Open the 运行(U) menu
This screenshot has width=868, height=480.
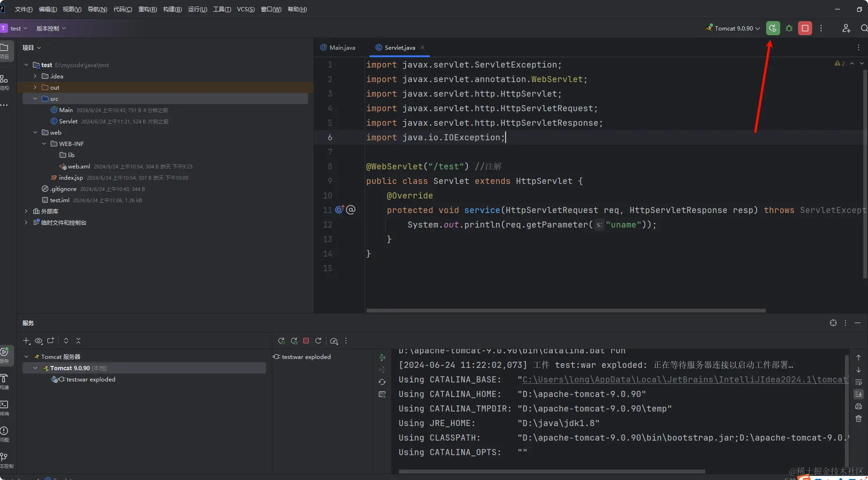tap(197, 9)
